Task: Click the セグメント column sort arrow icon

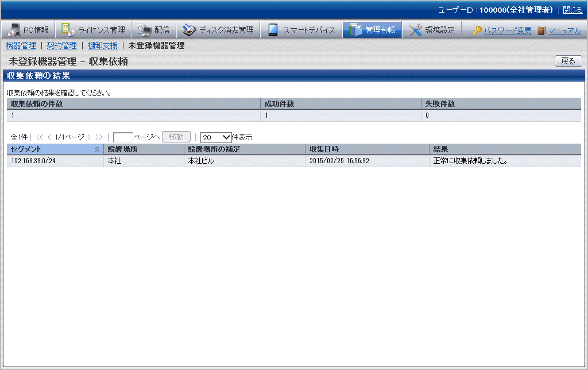Action: coord(97,149)
